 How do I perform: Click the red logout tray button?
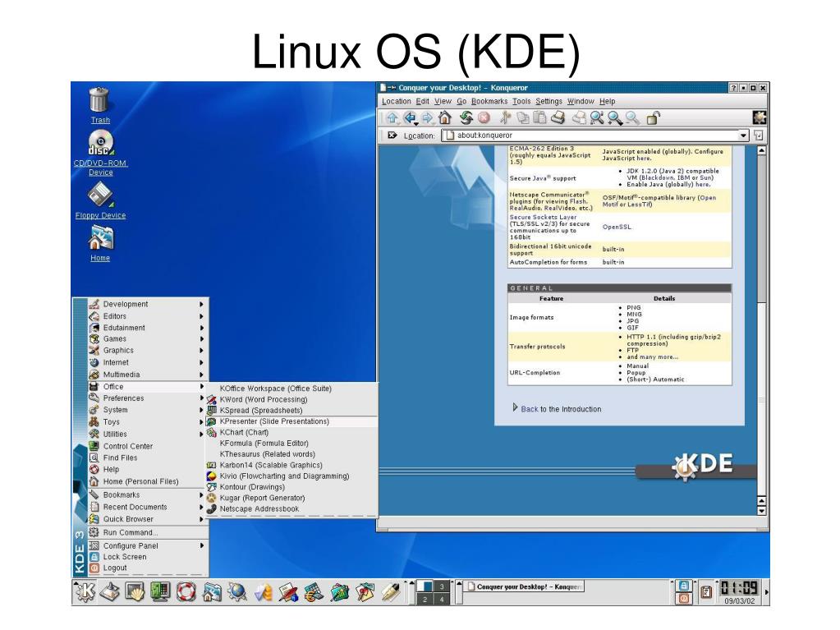click(683, 599)
